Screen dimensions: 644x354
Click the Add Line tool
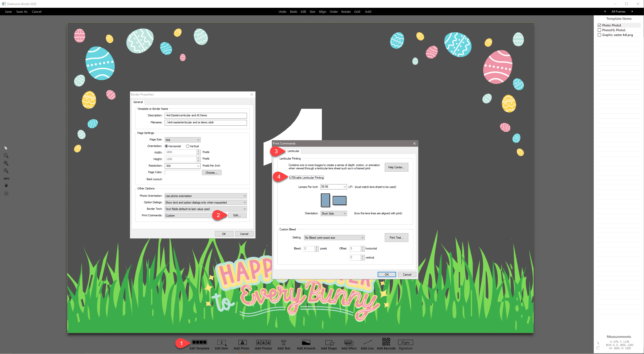[x=367, y=342]
